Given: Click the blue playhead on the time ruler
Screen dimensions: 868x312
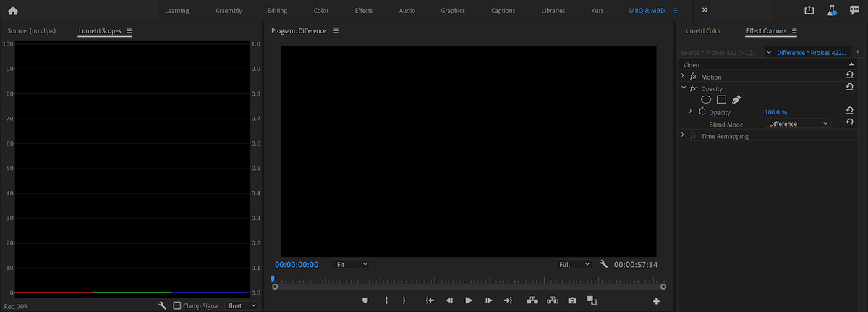Looking at the screenshot, I should pyautogui.click(x=273, y=279).
